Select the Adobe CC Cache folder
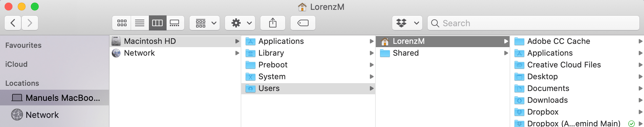 point(577,41)
